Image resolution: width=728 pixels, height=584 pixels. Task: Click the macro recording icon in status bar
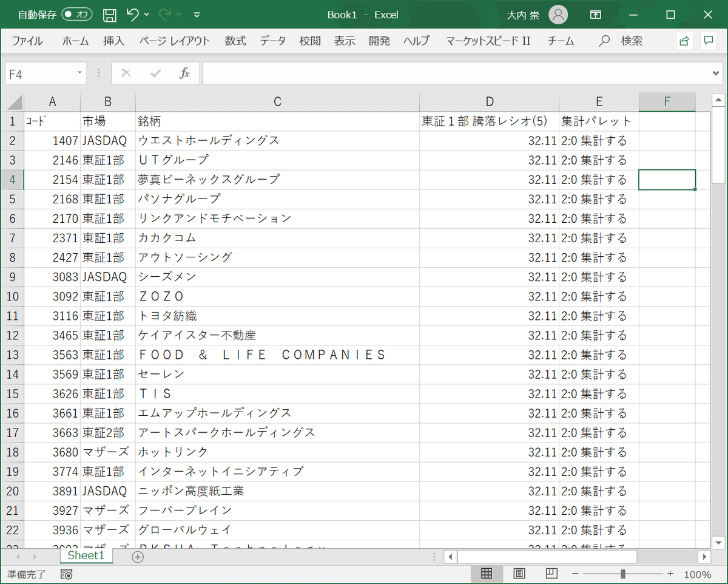click(x=67, y=574)
